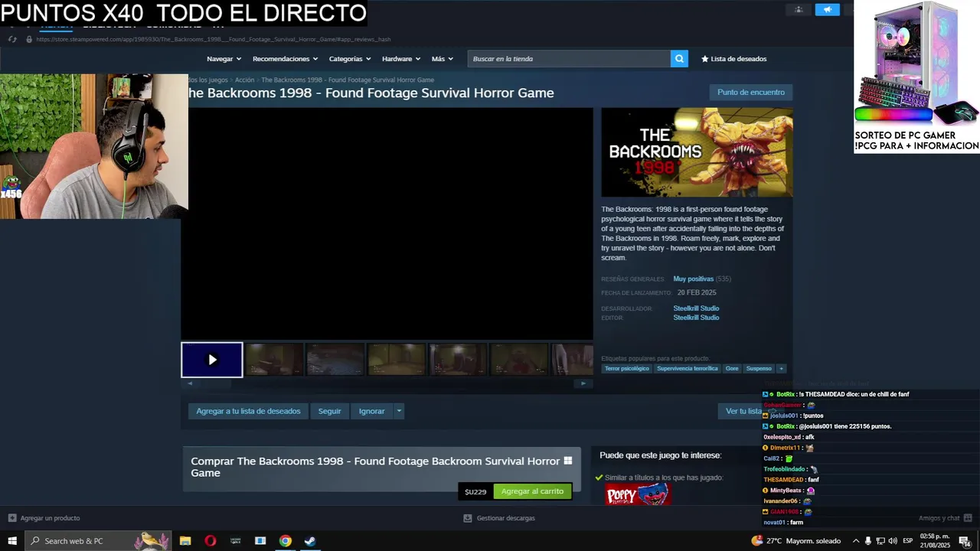
Task: Select the third screenshot thumbnail after the video
Action: (x=397, y=360)
